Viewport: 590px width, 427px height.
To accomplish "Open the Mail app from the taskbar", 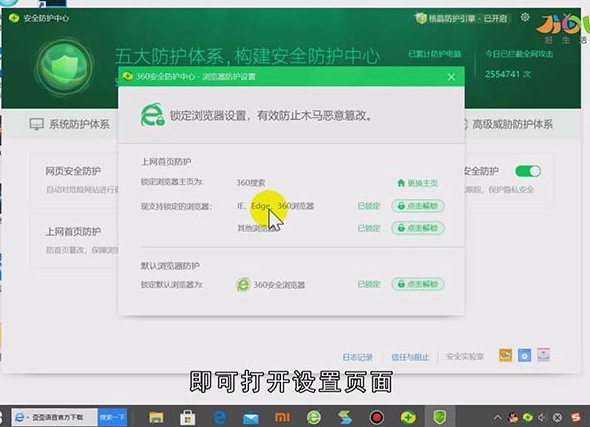I will (x=251, y=418).
